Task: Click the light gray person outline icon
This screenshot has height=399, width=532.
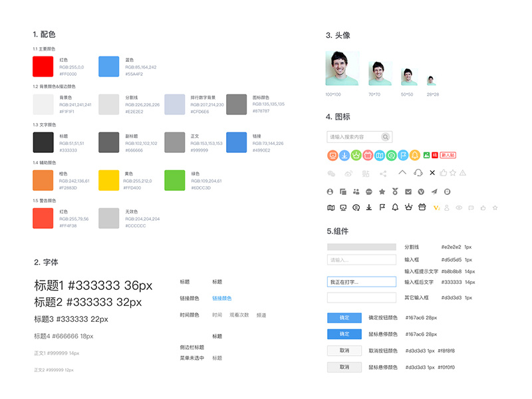Action: click(446, 207)
